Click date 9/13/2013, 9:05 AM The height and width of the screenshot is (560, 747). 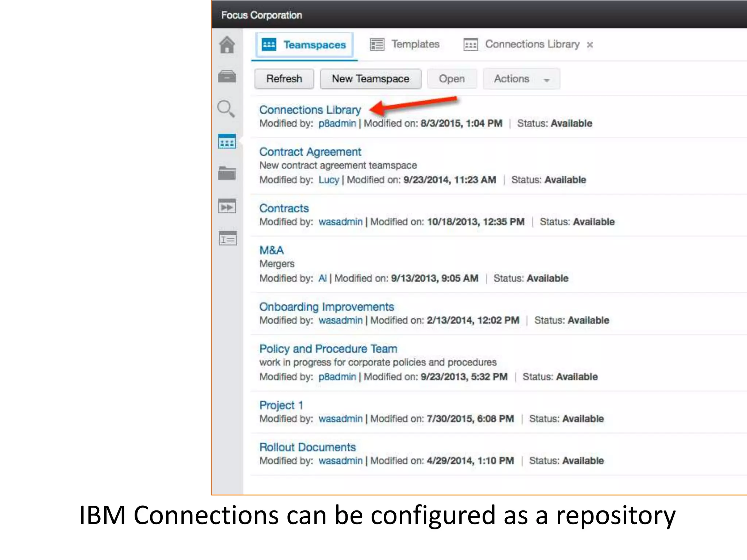click(x=434, y=278)
